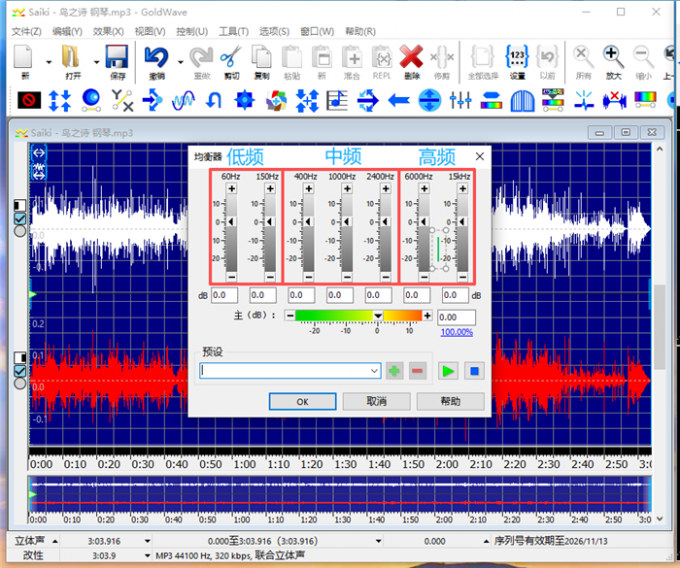Open the 工具(T) menu
Viewport: 680px width, 568px height.
pyautogui.click(x=233, y=31)
